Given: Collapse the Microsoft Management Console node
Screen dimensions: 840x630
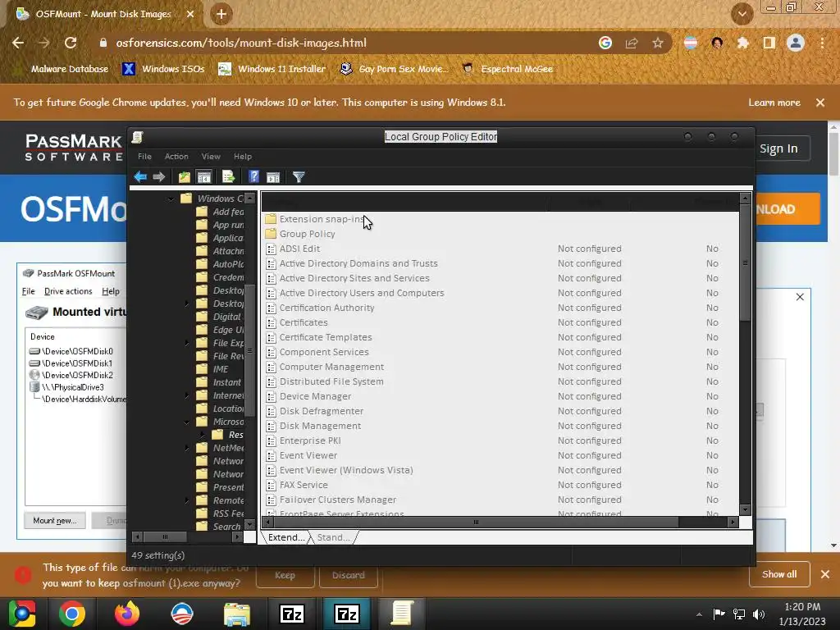Looking at the screenshot, I should coord(186,422).
